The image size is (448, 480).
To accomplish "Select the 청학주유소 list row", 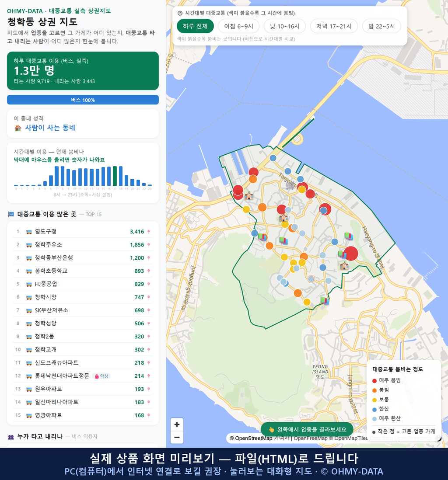I will [83, 245].
